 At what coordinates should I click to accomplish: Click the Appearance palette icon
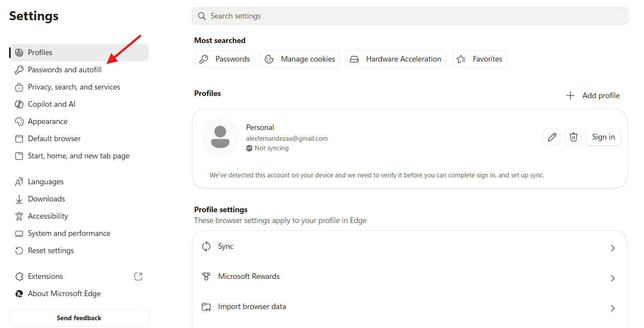click(x=19, y=121)
